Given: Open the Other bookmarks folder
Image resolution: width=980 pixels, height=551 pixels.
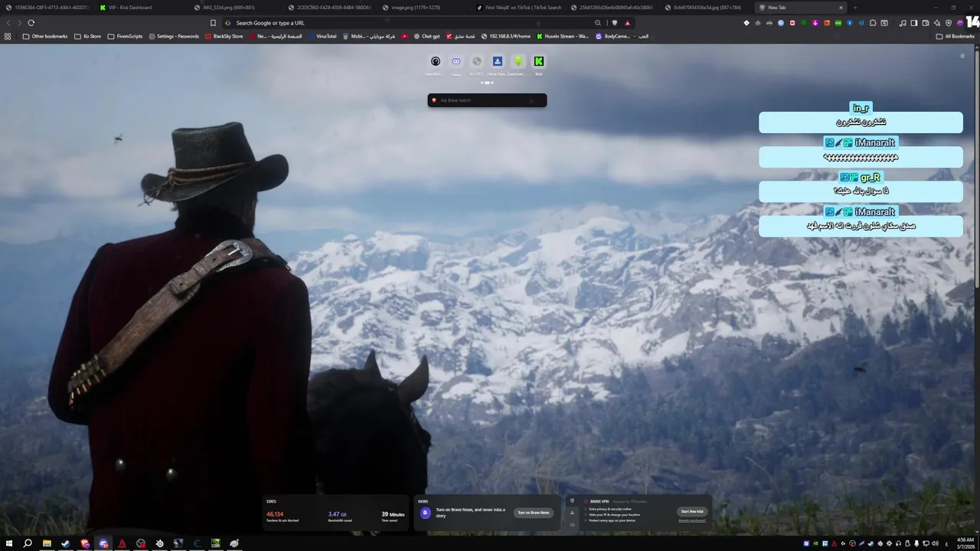Looking at the screenshot, I should (45, 36).
